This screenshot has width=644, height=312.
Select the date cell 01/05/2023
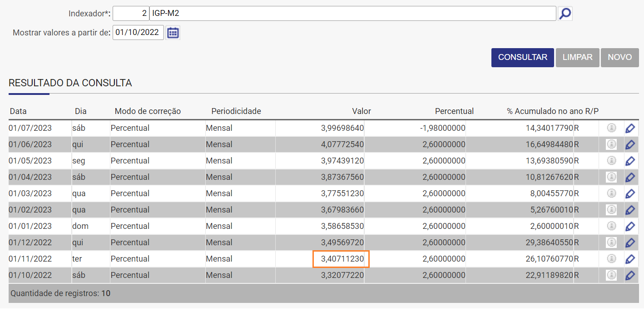tap(30, 161)
